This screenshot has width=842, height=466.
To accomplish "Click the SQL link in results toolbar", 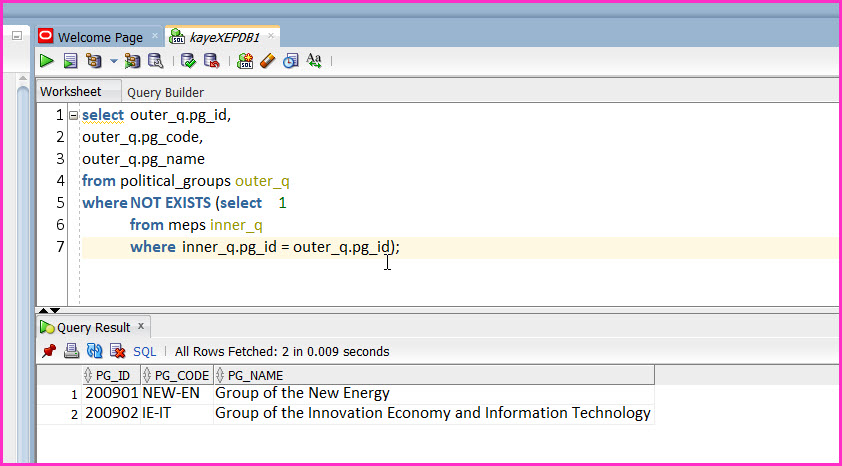I will [144, 352].
